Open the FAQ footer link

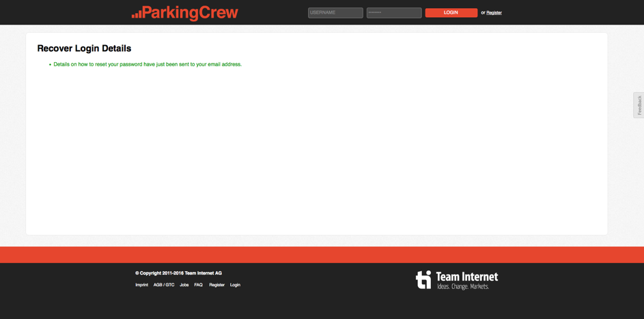click(x=198, y=285)
